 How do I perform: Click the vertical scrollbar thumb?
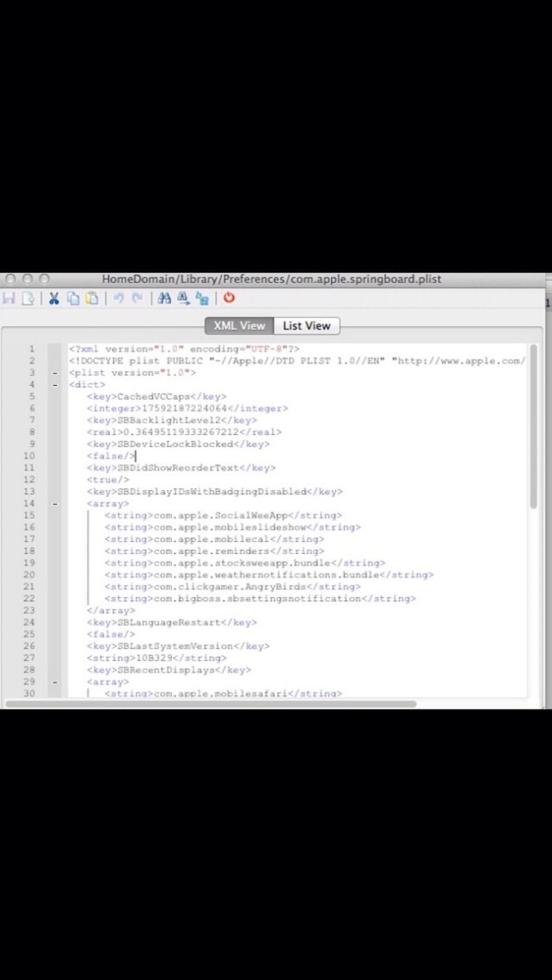point(533,428)
